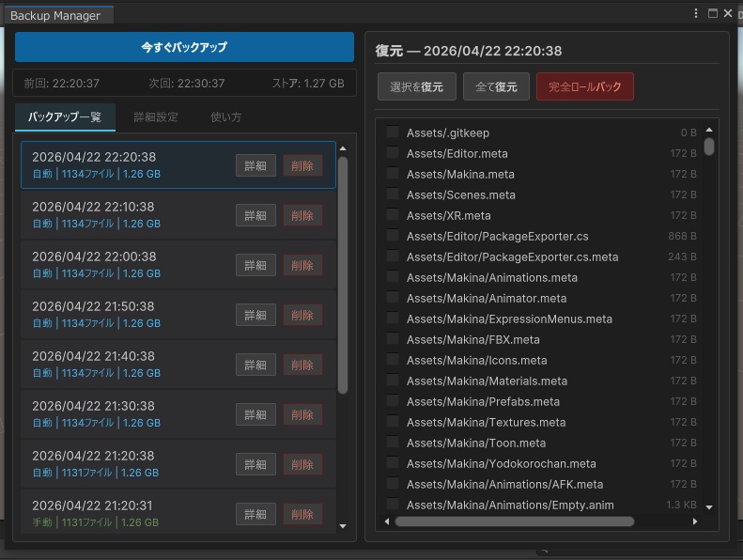Image resolution: width=743 pixels, height=560 pixels.
Task: Delete the manual 21:20:31 backup
Action: (302, 514)
